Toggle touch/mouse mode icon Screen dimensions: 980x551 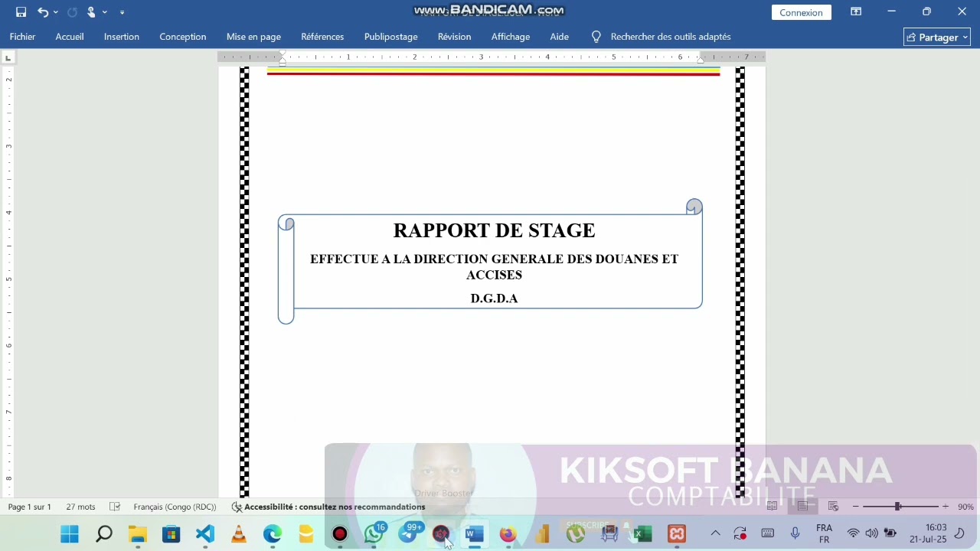pos(91,12)
